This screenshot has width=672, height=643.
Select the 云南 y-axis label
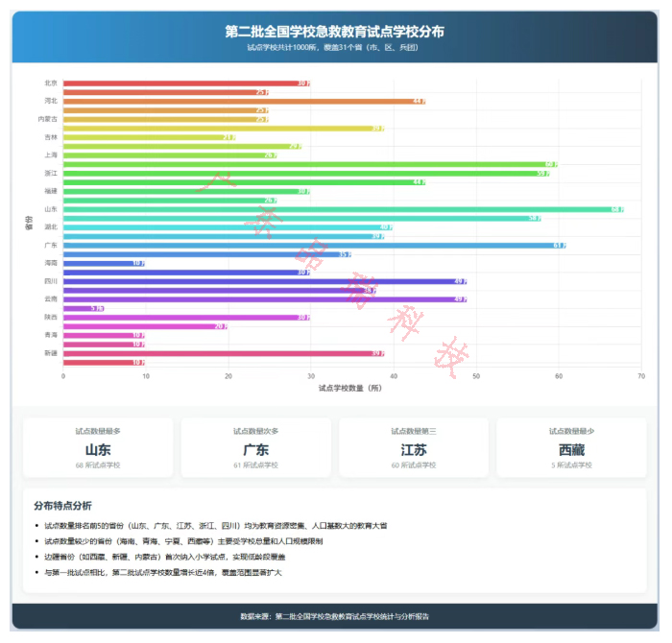pos(50,299)
